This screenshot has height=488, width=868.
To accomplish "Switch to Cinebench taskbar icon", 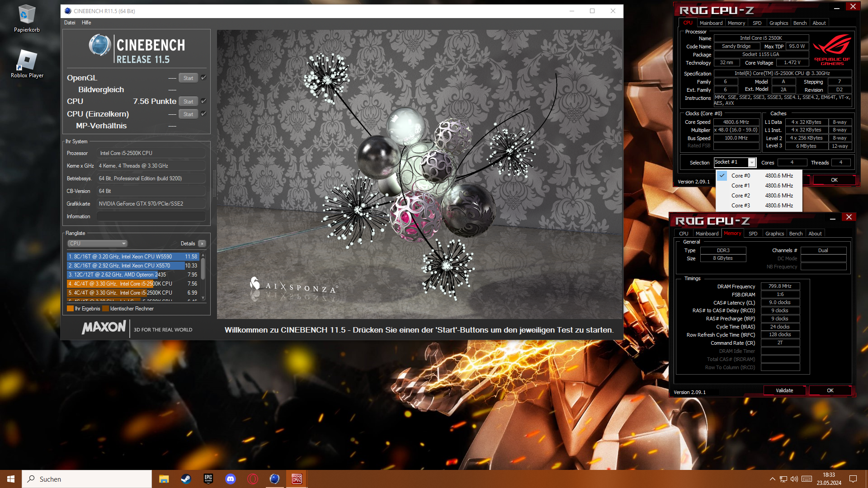I will [x=274, y=479].
